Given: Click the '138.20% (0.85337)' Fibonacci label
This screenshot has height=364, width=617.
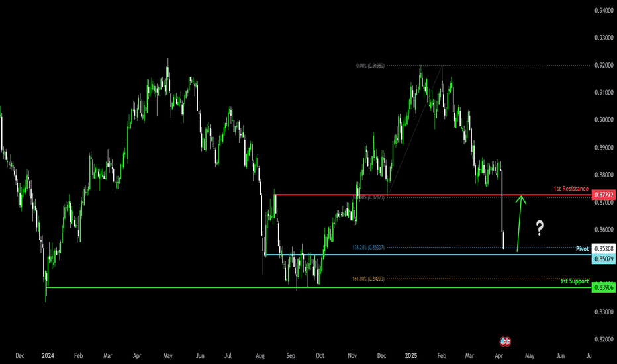Looking at the screenshot, I should 368,248.
